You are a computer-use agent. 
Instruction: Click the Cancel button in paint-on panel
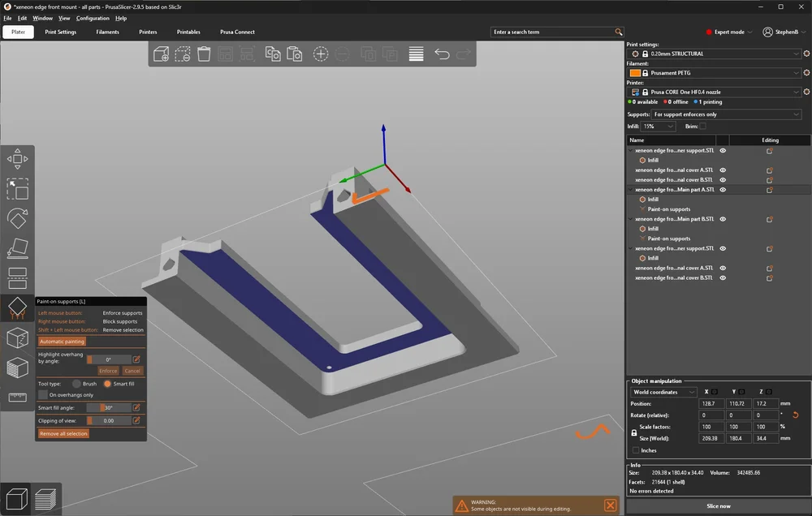pyautogui.click(x=132, y=371)
